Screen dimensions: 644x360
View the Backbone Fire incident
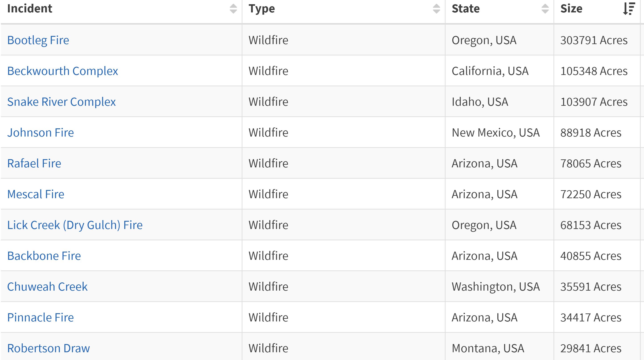(x=44, y=256)
